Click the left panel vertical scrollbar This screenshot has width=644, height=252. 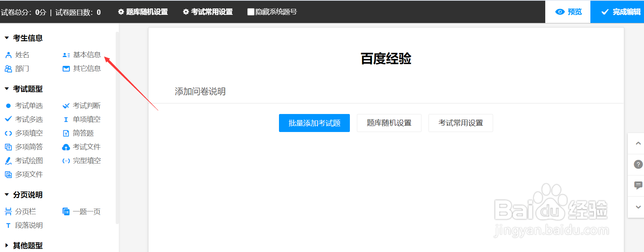pos(117,128)
